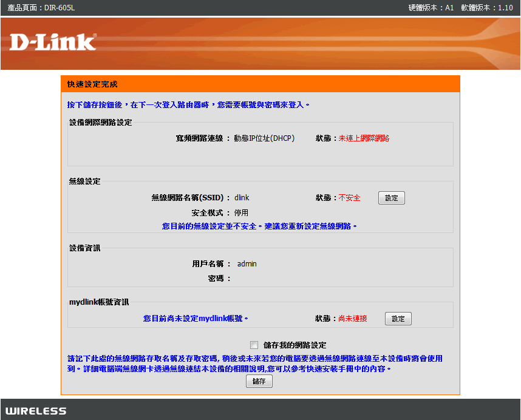The width and height of the screenshot is (521, 420).
Task: Click the 設備網際網路設定 section title
Action: pyautogui.click(x=100, y=123)
